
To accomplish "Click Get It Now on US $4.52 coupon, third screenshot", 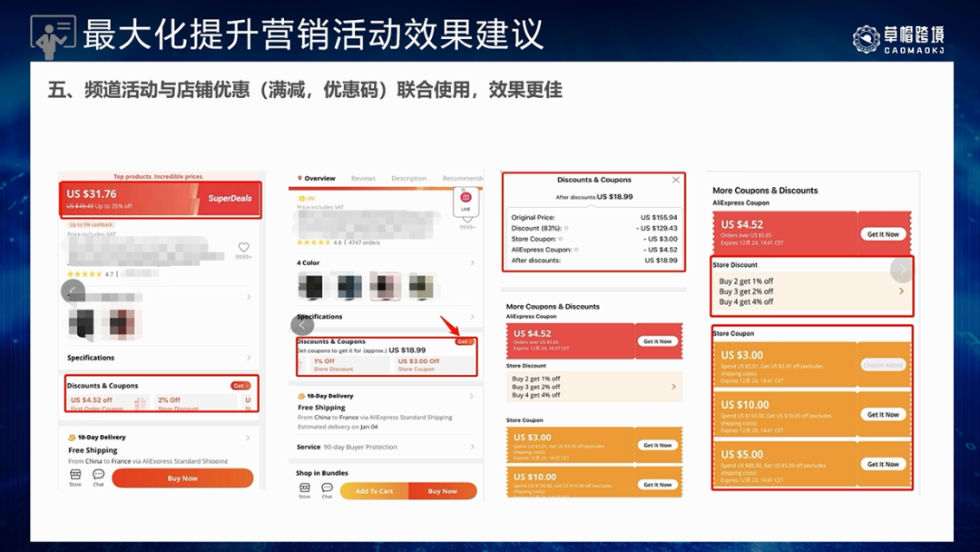I will (x=658, y=341).
